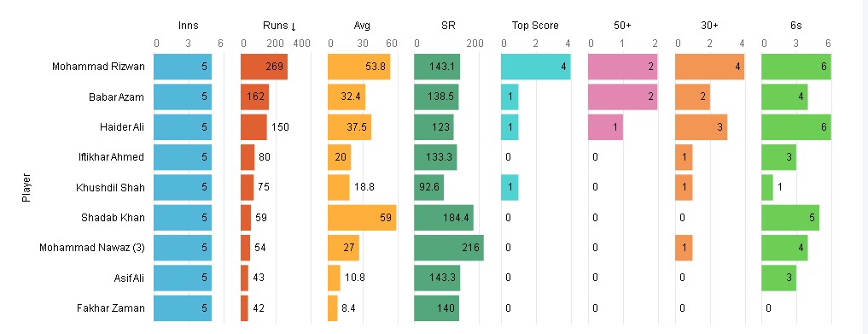Select Shadab Khan's green 6s bar

click(x=790, y=218)
